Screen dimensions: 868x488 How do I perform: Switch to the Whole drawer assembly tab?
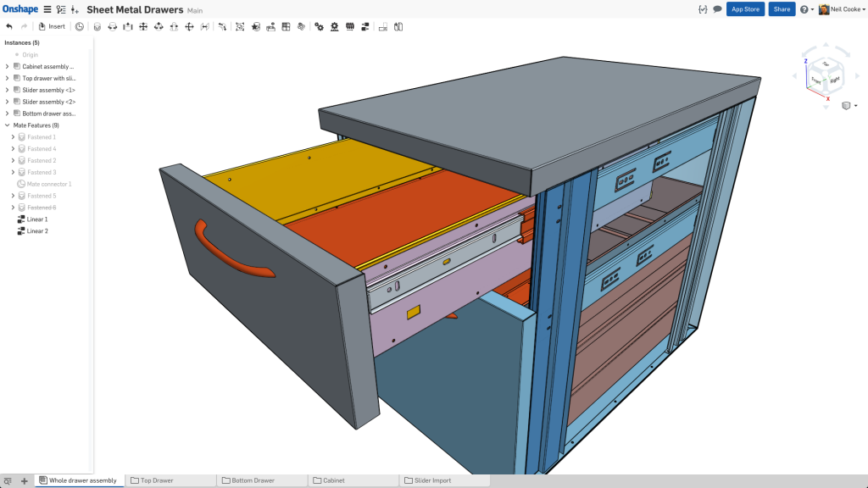80,481
